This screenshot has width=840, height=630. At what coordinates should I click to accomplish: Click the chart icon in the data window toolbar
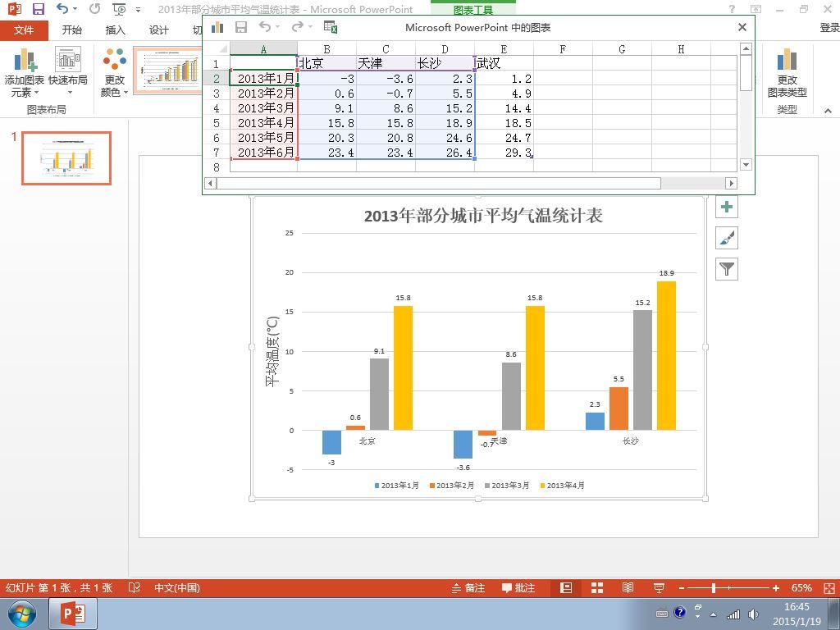point(217,27)
